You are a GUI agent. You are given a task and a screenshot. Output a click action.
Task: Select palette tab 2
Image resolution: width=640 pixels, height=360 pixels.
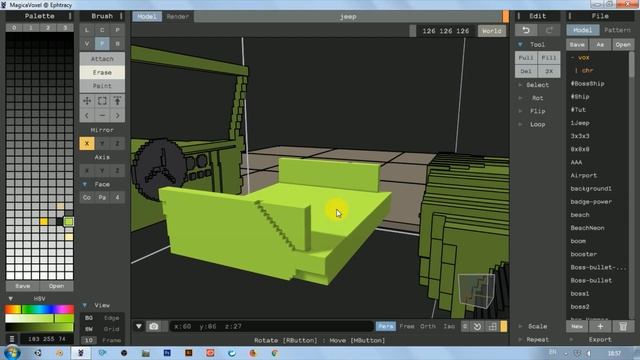click(x=48, y=28)
